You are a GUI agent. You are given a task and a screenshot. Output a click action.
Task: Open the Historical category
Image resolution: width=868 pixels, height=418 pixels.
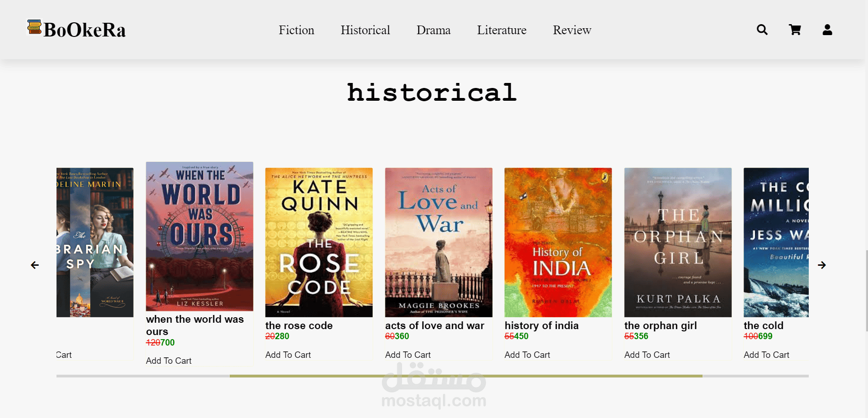pos(365,30)
